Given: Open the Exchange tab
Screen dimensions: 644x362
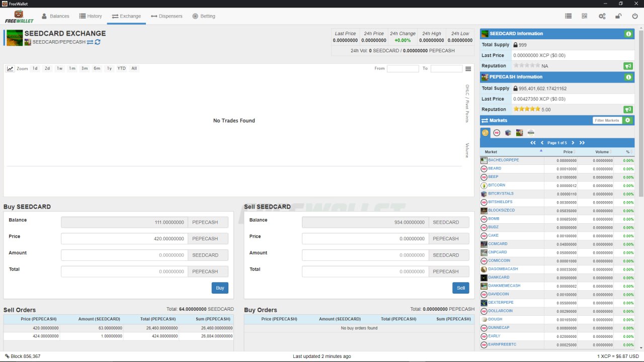Looking at the screenshot, I should tap(126, 16).
